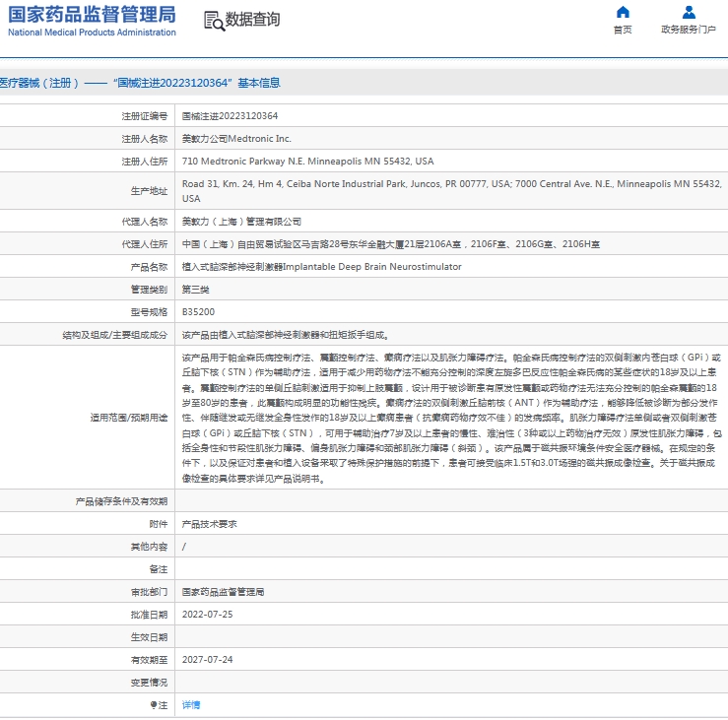Click the 国家药品监督管理局 logo

[92, 15]
